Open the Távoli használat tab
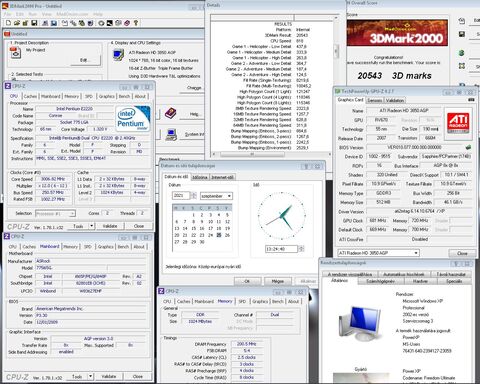480x384 pixels. click(x=451, y=274)
